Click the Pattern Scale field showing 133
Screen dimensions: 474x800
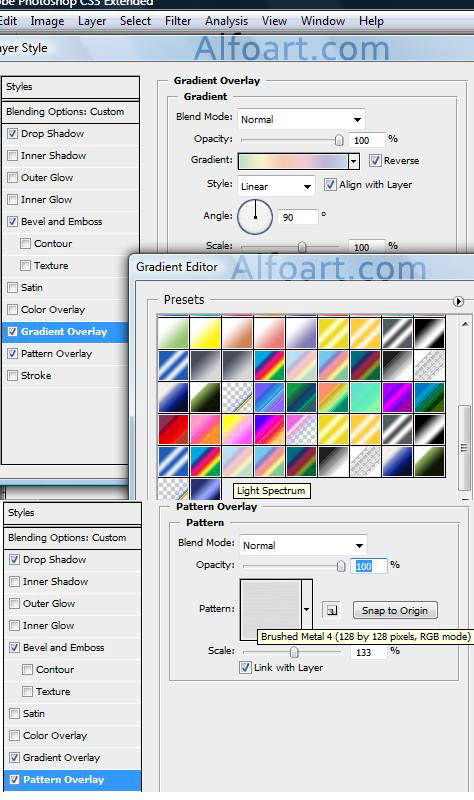coord(368,652)
